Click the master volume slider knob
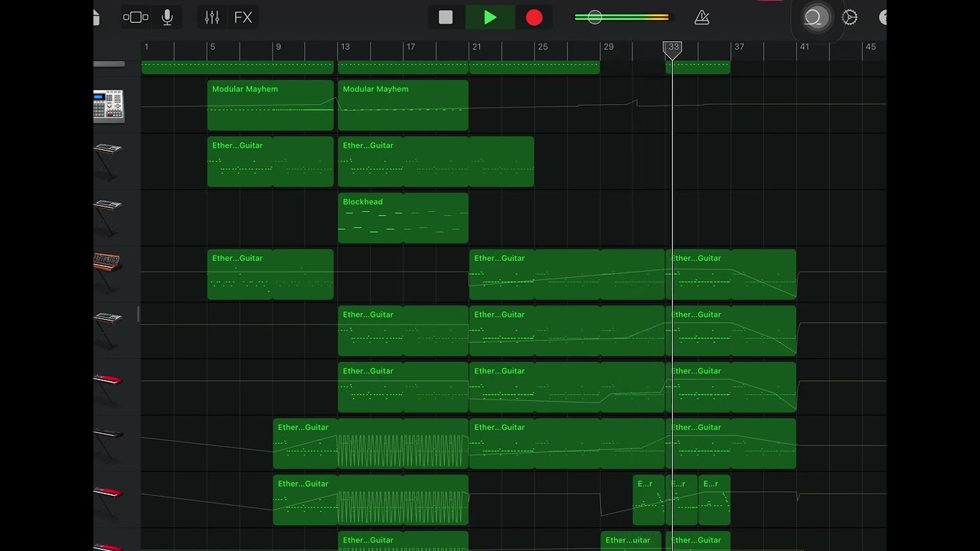This screenshot has width=980, height=551. (595, 17)
